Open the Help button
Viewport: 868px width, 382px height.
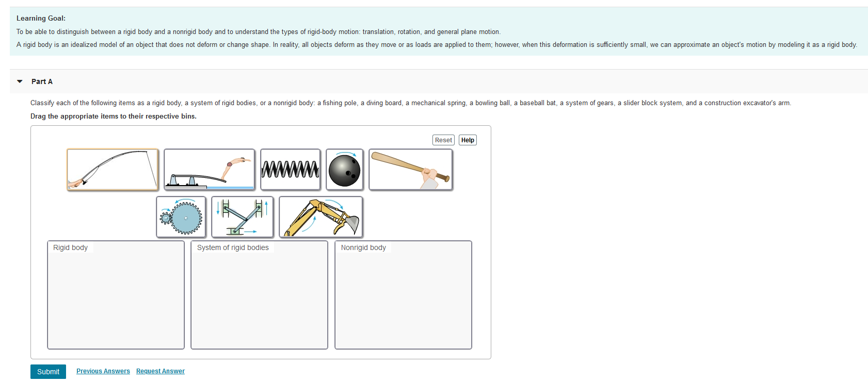point(468,140)
